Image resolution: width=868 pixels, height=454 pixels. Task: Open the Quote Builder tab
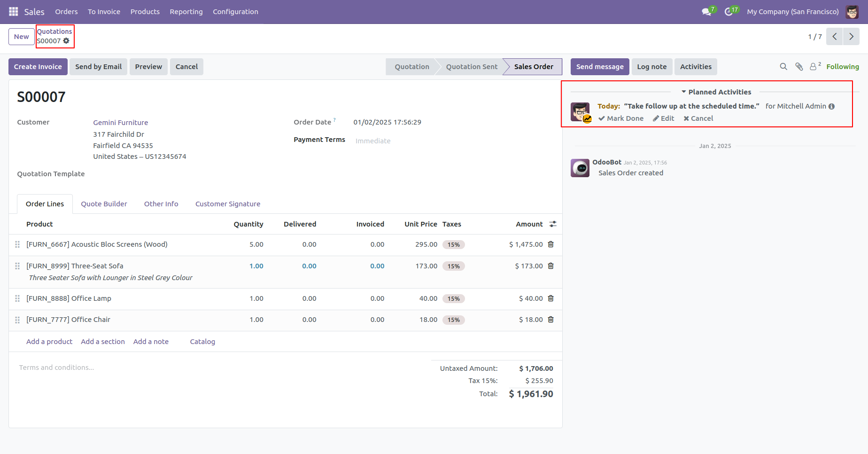point(104,204)
